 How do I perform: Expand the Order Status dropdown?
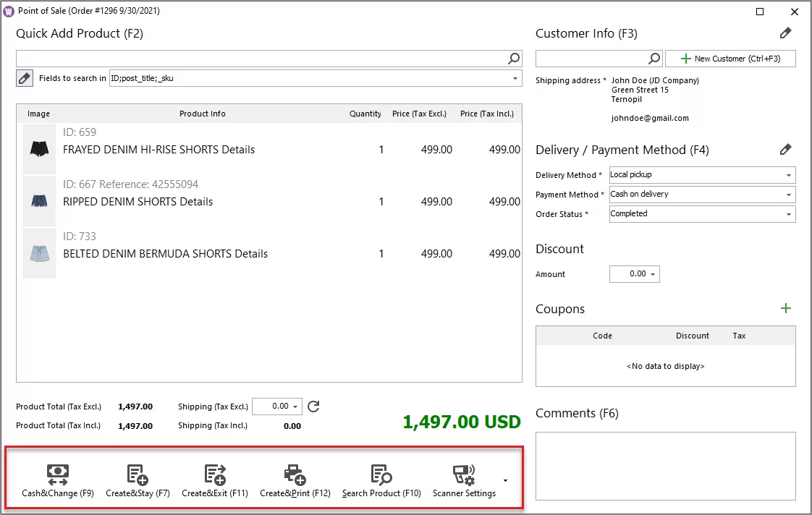pyautogui.click(x=788, y=213)
